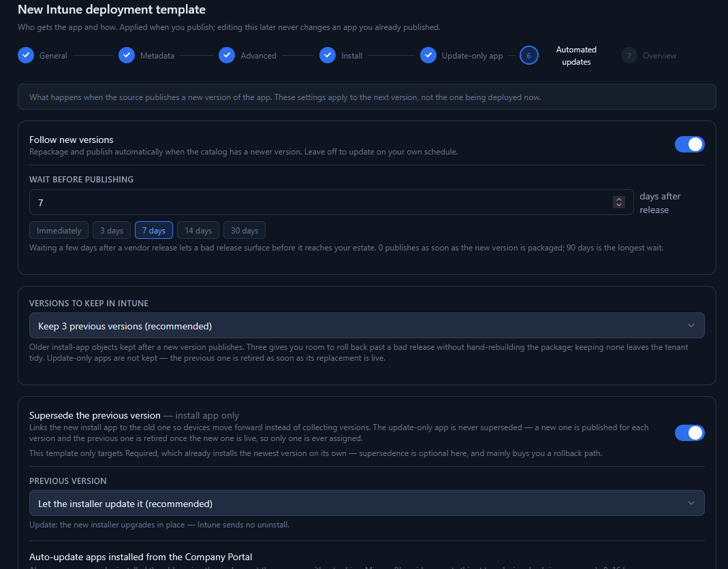Toggle Supersede the previous version switch

pos(689,433)
